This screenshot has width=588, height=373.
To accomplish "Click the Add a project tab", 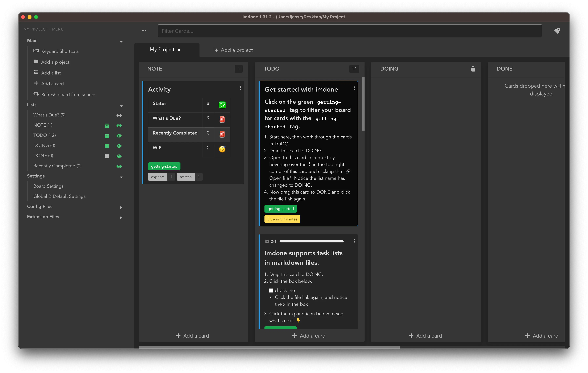I will click(233, 50).
